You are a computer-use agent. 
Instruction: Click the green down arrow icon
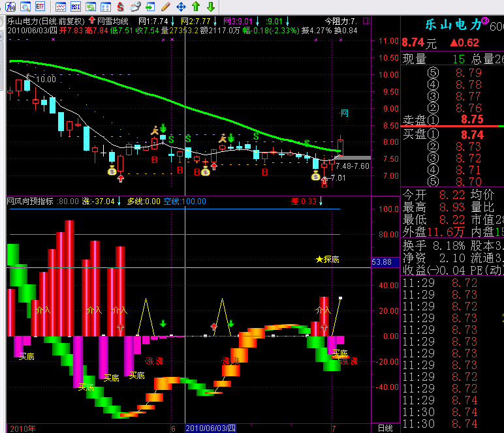tap(210, 7)
